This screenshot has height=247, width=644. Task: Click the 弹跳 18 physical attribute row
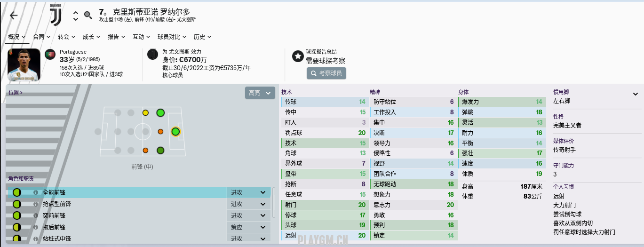(x=501, y=112)
